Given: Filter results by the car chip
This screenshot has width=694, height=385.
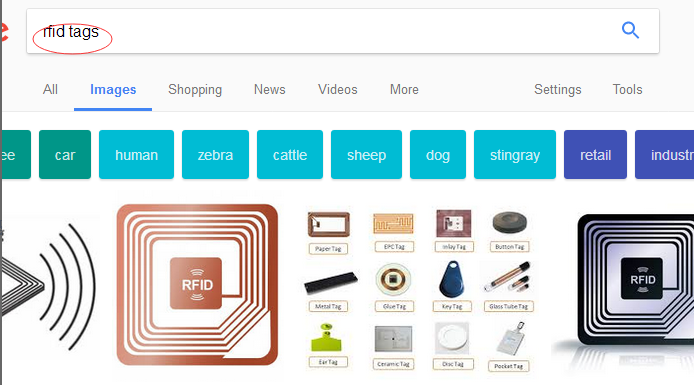Looking at the screenshot, I should pyautogui.click(x=65, y=154).
